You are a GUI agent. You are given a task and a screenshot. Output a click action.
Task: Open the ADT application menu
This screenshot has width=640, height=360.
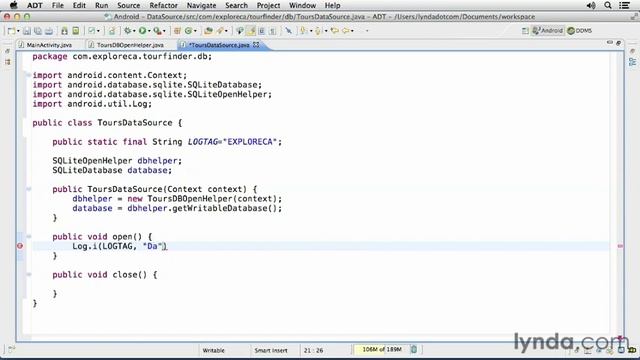(35, 5)
